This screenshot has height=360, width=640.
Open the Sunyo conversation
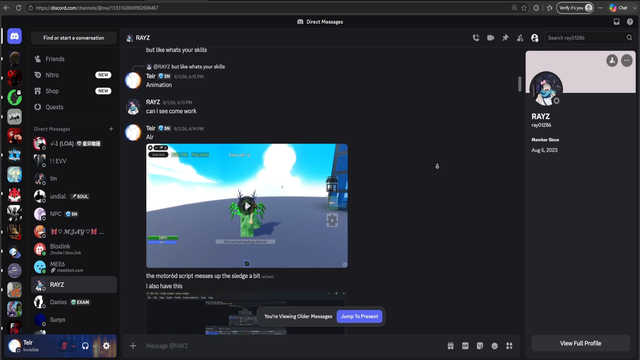pos(73,320)
